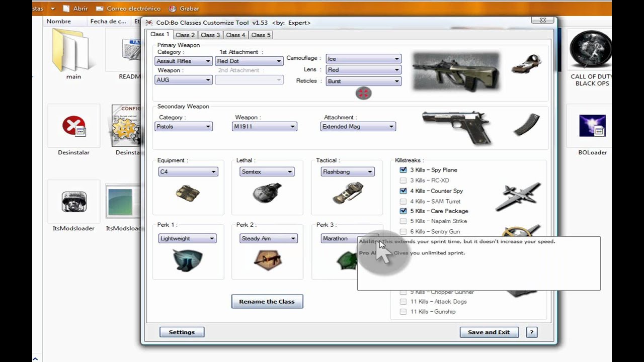
Task: Click the Semtex grenade icon
Action: 267,193
